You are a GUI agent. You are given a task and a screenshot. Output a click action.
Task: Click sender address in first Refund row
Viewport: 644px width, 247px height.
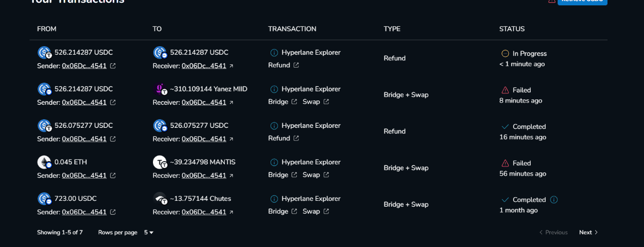pos(84,66)
